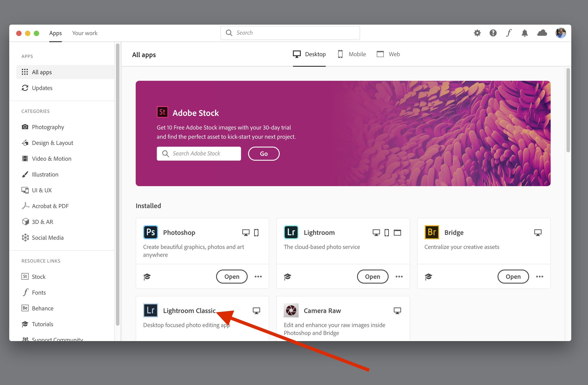Screen dimensions: 588x385
Task: Open Lightroom using its button
Action: point(372,276)
